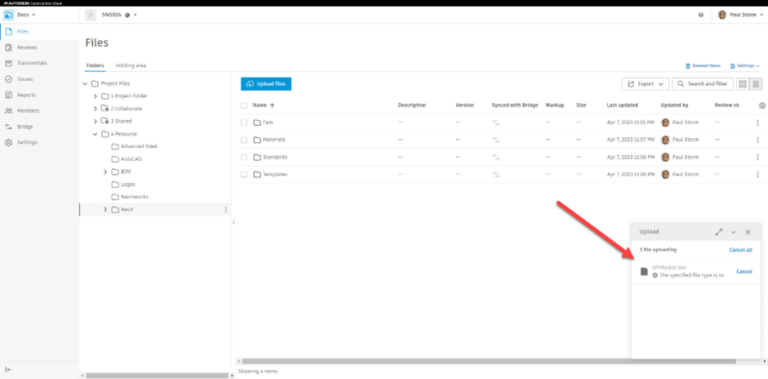The width and height of the screenshot is (768, 379).
Task: Switch to list view layout
Action: click(756, 84)
